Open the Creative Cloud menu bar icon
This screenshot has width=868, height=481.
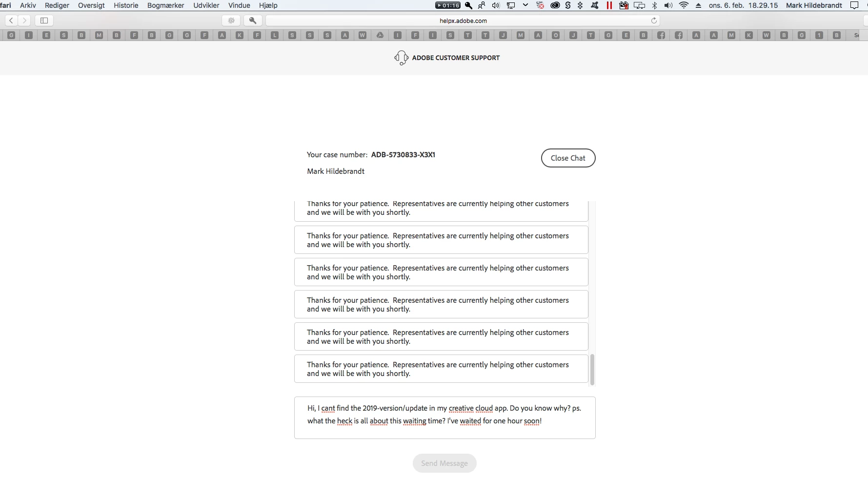pyautogui.click(x=555, y=5)
